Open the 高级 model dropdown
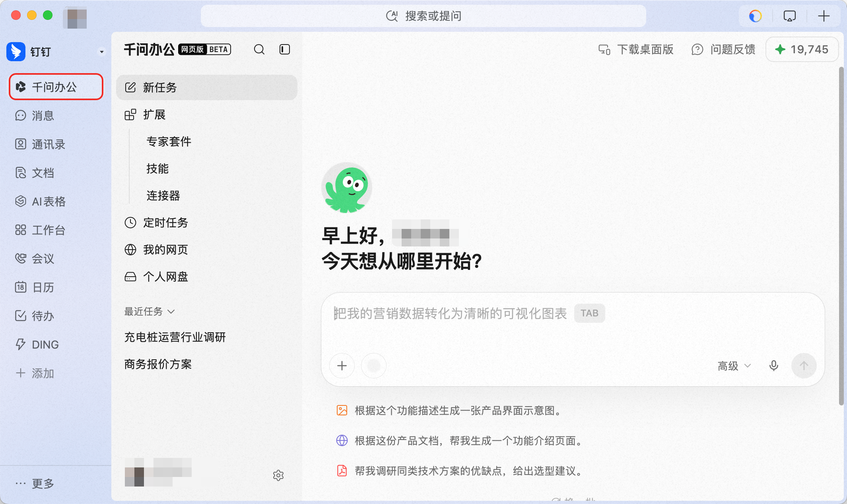Image resolution: width=847 pixels, height=504 pixels. point(734,366)
